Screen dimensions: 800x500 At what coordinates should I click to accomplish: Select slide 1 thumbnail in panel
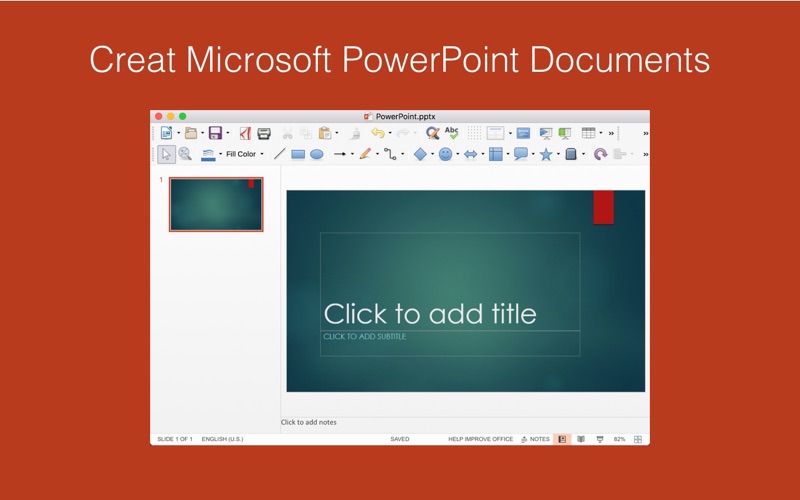[216, 204]
